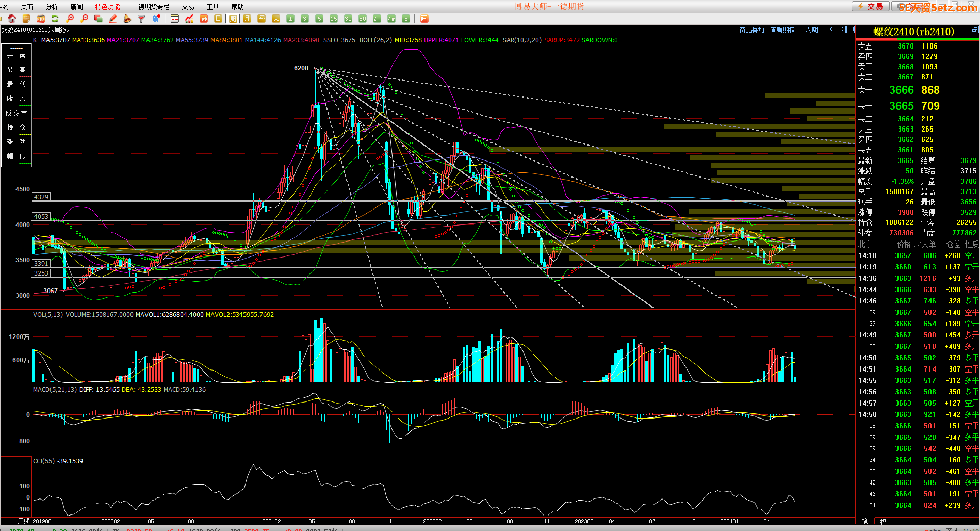Select the red drawing pencil tool
Image resolution: width=980 pixels, height=531 pixels.
[113, 19]
